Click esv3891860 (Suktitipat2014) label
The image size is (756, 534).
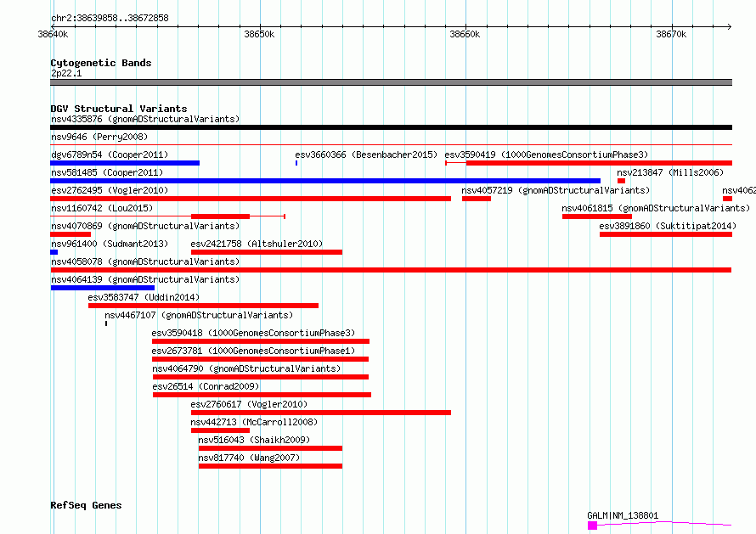668,226
